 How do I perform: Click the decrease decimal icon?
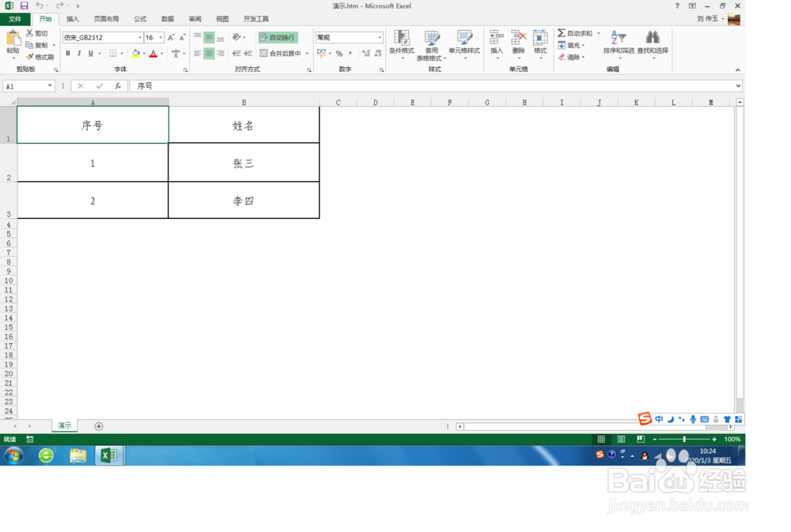click(x=378, y=54)
